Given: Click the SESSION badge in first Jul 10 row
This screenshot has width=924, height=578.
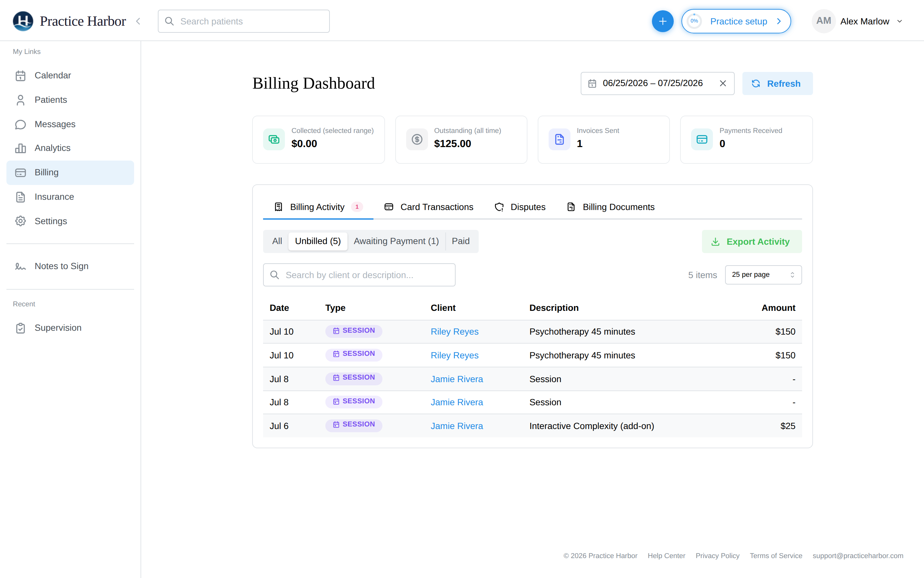Looking at the screenshot, I should 354,331.
